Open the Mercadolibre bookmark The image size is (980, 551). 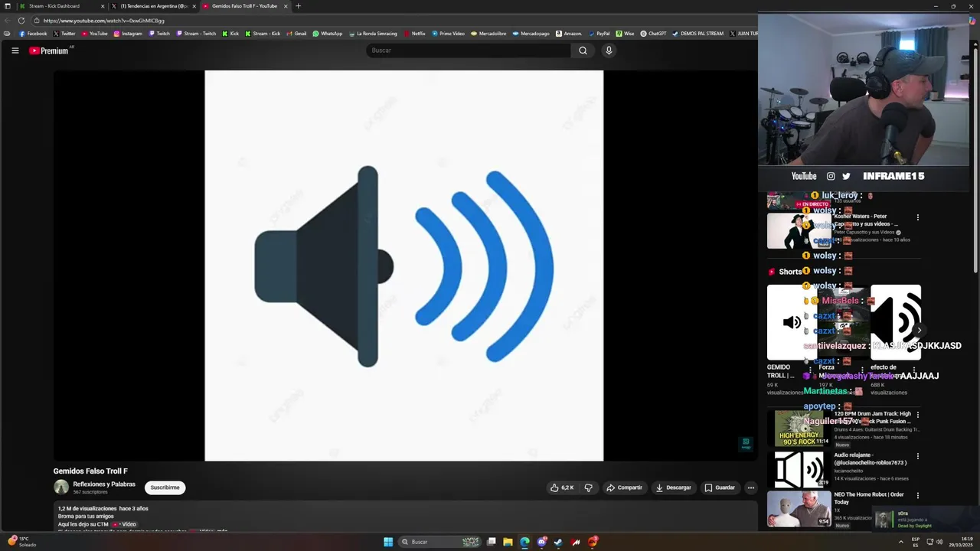(x=488, y=34)
